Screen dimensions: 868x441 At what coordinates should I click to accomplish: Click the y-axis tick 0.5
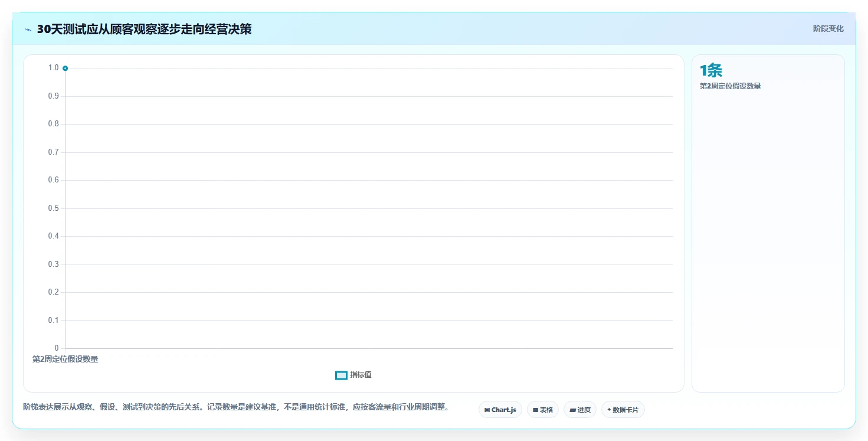tap(53, 208)
